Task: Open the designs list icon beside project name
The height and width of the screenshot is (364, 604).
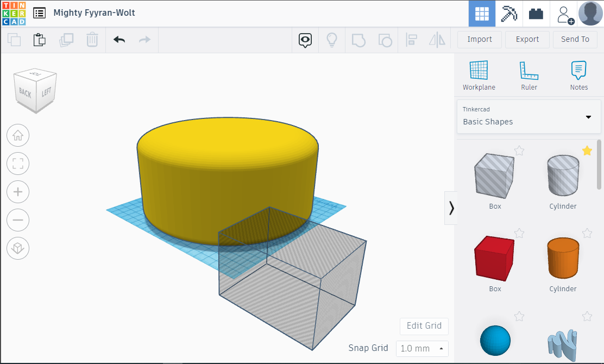Action: point(39,13)
